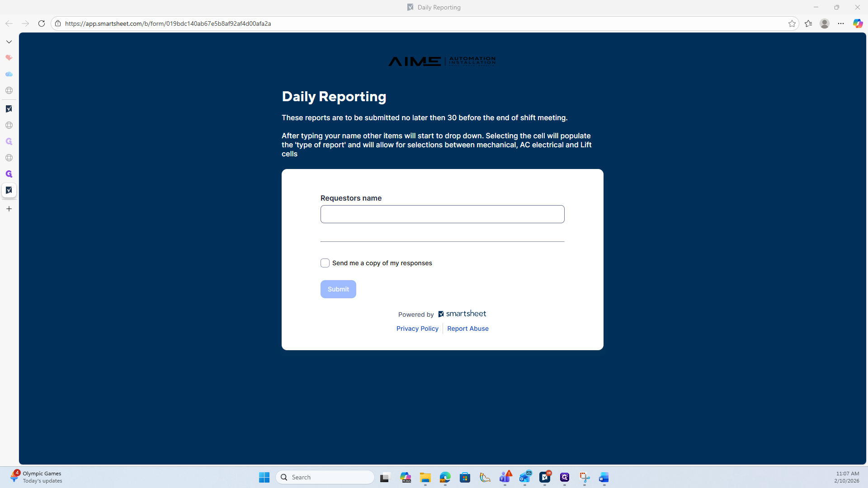
Task: Add a new tab with the plus button
Action: pyautogui.click(x=9, y=209)
